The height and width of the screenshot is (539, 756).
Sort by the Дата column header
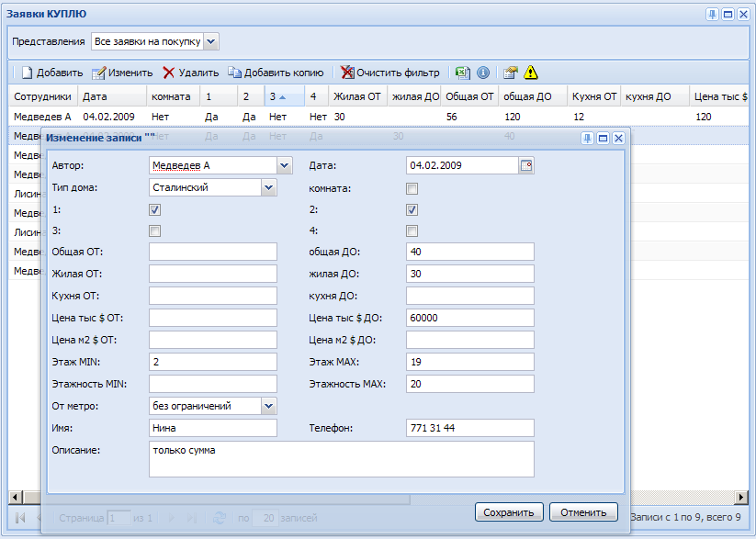pyautogui.click(x=112, y=96)
